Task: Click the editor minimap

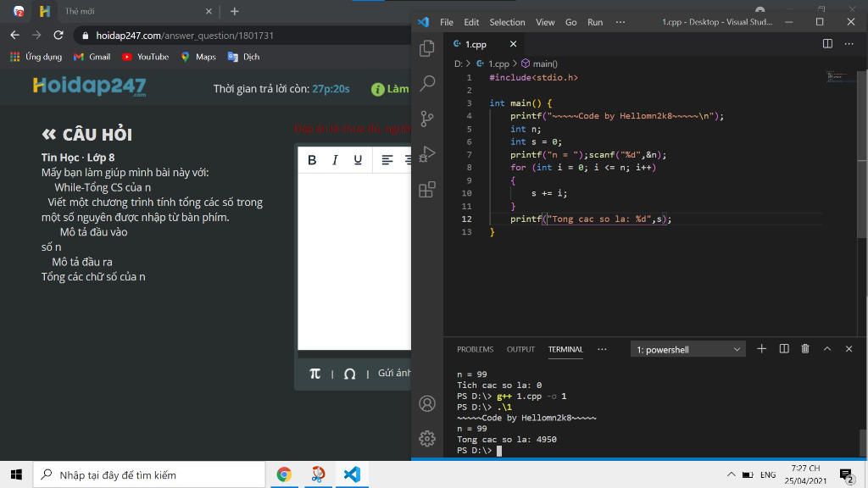Action: (x=840, y=76)
